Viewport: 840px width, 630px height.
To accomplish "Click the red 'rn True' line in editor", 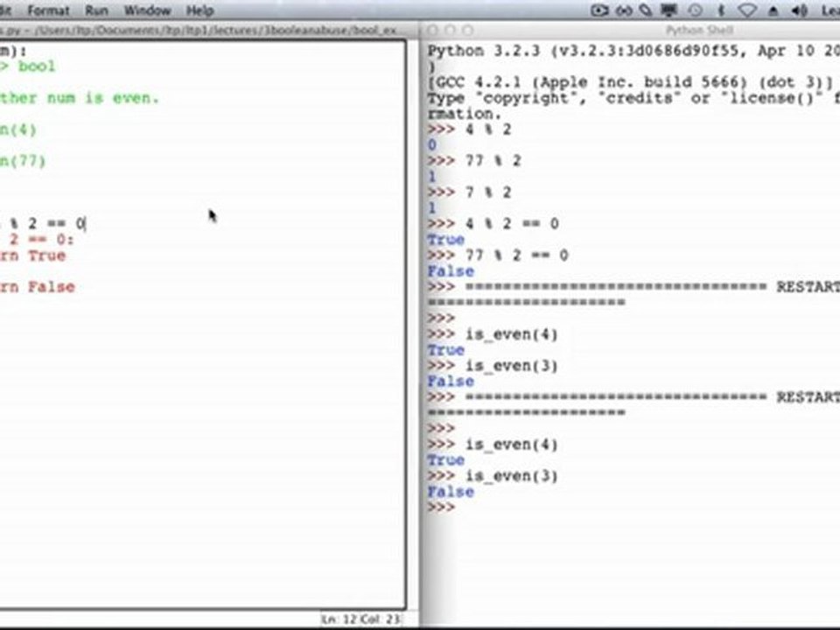I will (x=32, y=255).
